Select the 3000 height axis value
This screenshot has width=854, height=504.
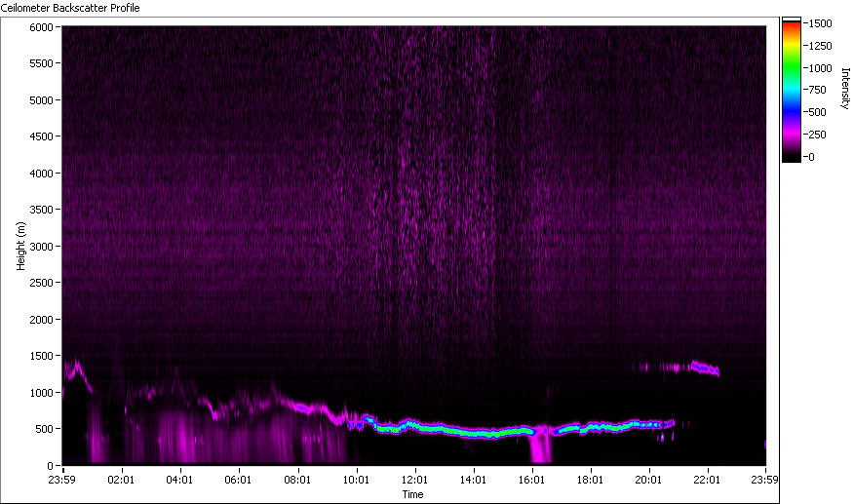(x=41, y=247)
